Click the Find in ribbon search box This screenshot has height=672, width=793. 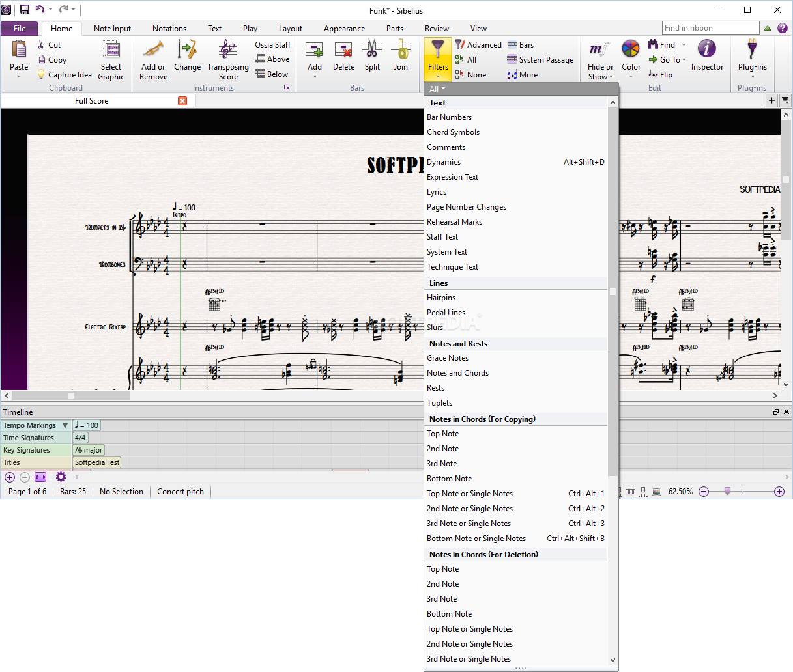(x=710, y=28)
